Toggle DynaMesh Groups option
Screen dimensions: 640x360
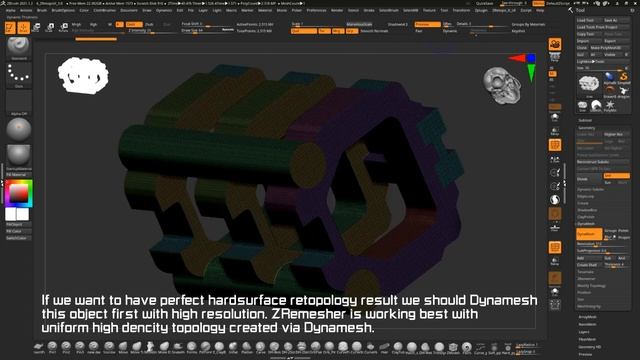pos(611,231)
